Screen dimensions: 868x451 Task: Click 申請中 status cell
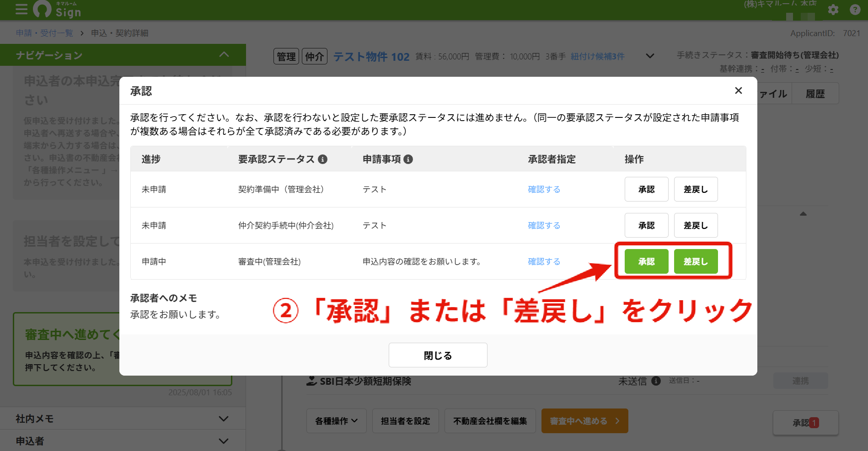(154, 261)
